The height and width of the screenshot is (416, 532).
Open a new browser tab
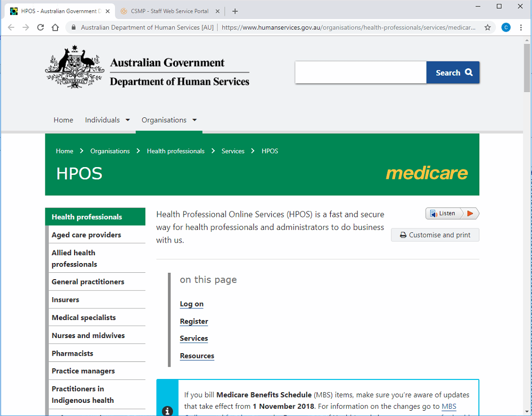235,11
